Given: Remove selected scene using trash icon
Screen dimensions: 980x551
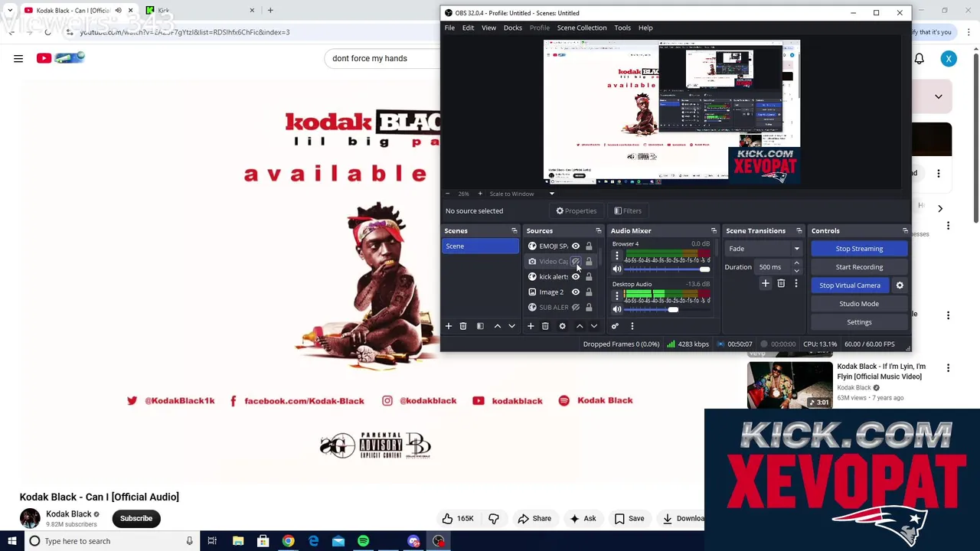Looking at the screenshot, I should (x=462, y=326).
